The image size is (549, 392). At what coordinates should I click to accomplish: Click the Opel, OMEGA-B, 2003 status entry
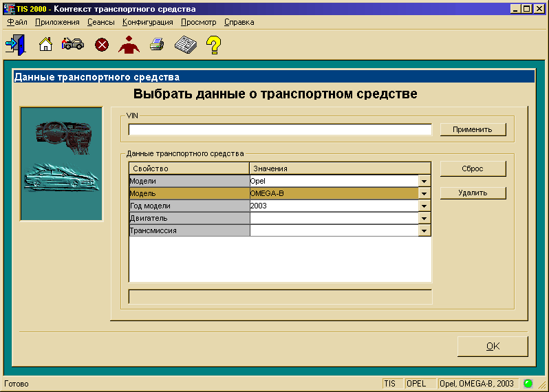click(477, 384)
